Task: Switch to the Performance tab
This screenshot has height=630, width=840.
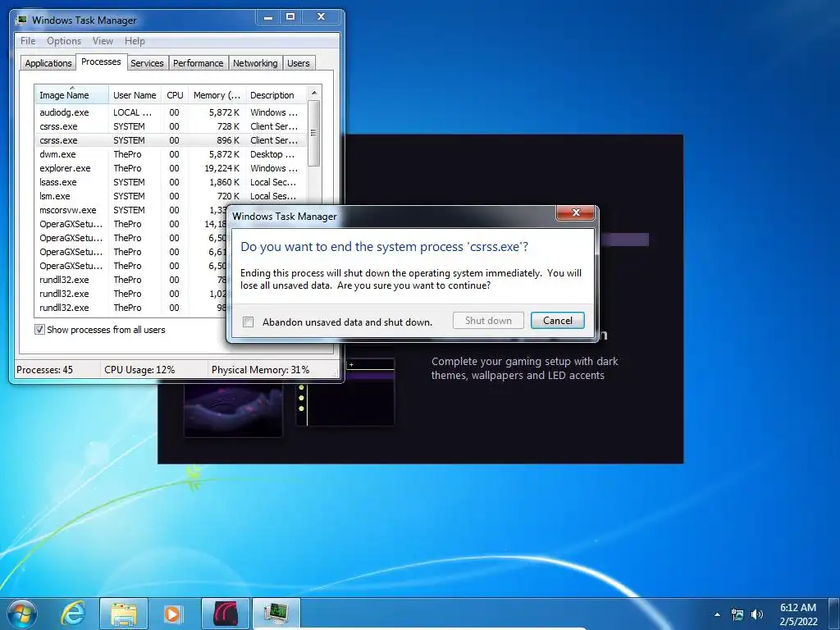Action: click(x=199, y=63)
